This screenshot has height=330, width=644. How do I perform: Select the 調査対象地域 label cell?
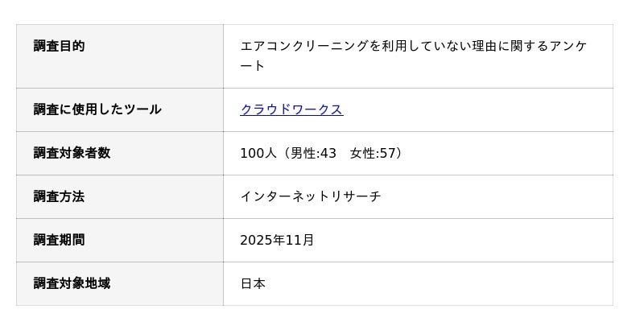pos(72,283)
